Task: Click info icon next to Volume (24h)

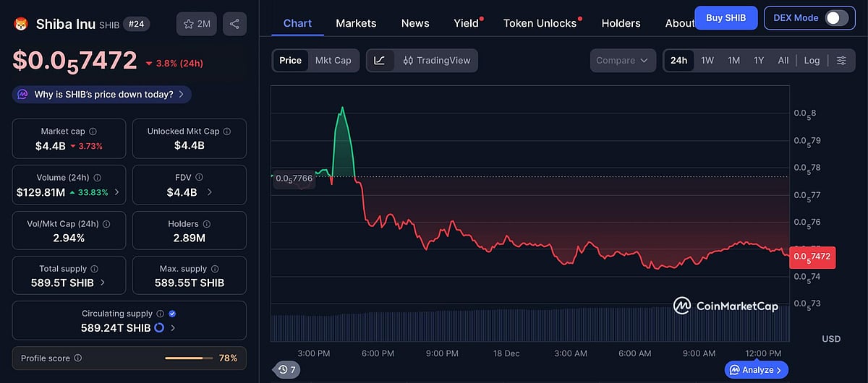Action: 98,178
